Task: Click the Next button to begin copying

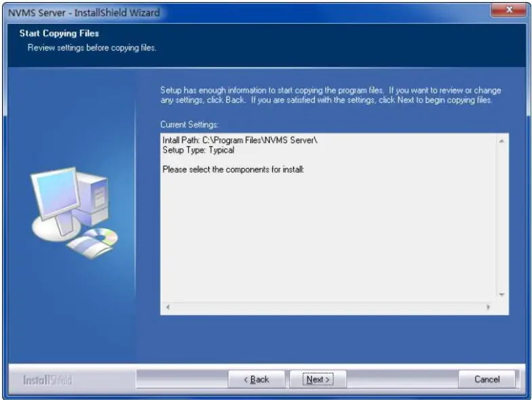Action: tap(318, 379)
